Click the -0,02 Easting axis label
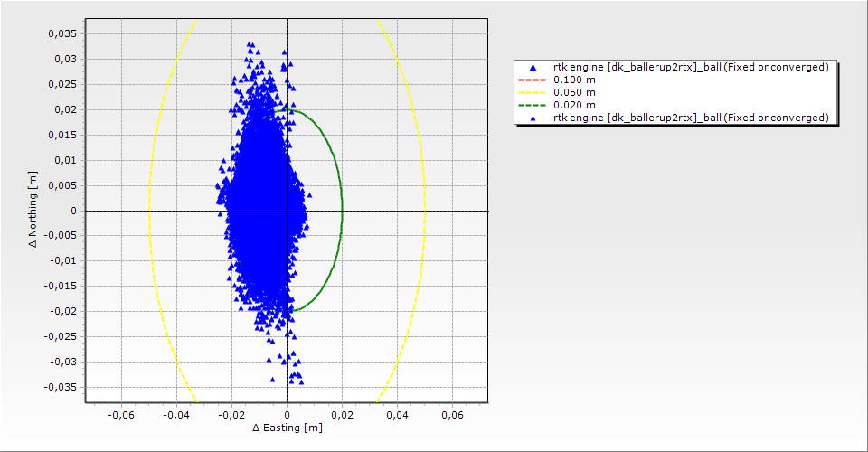 pos(231,415)
